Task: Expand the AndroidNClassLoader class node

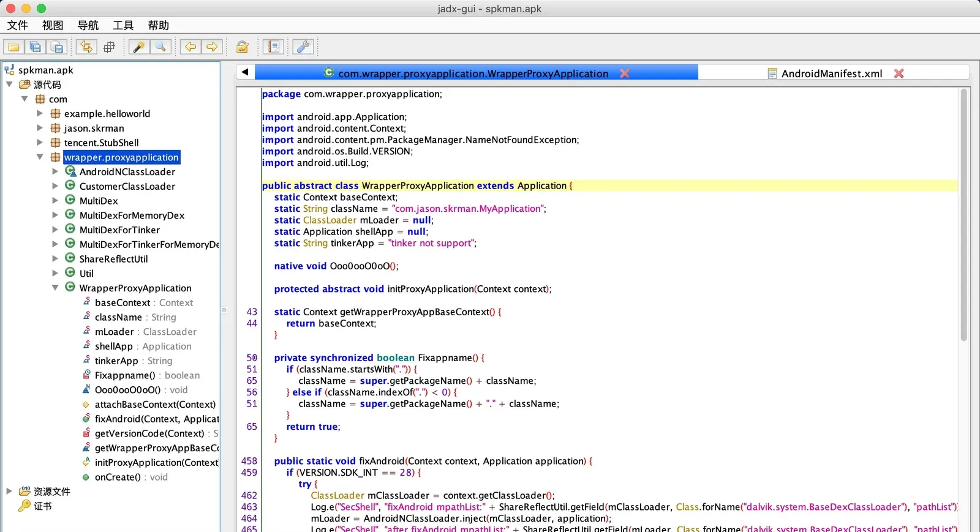Action: pos(55,171)
